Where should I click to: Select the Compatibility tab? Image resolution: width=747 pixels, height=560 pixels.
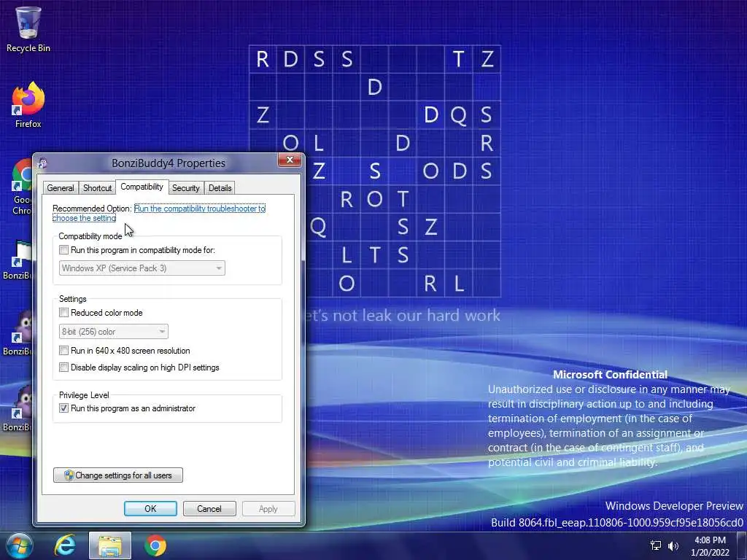[x=142, y=187]
